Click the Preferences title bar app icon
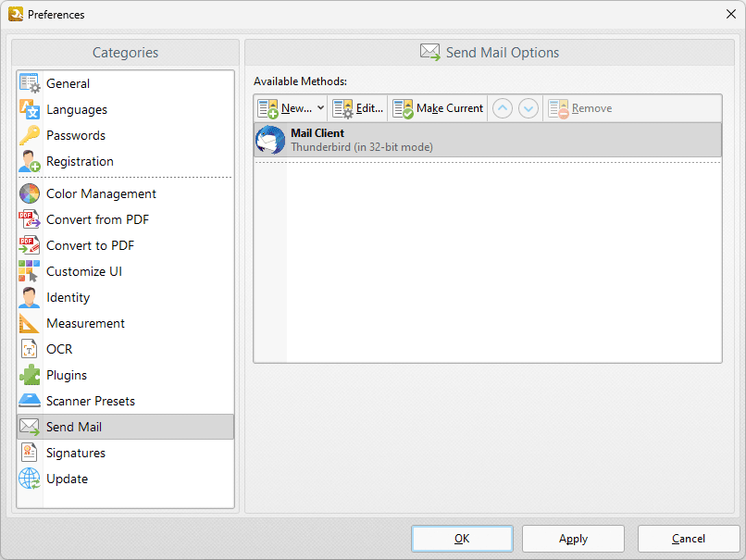The height and width of the screenshot is (560, 746). [x=15, y=14]
